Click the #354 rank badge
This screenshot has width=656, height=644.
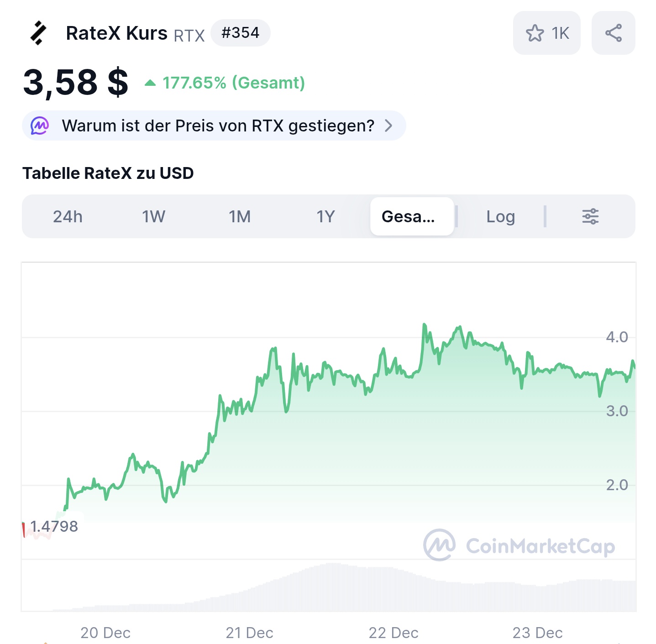click(x=240, y=33)
